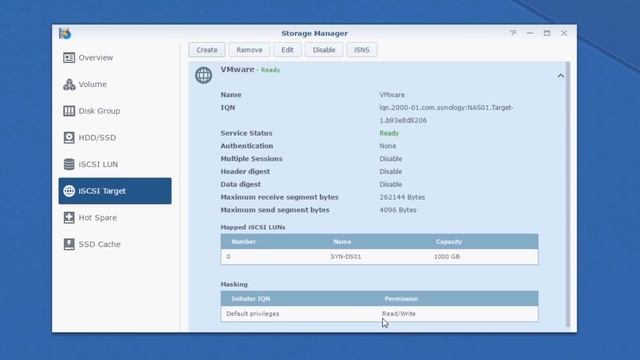Click the SSD Cache icon
640x360 pixels.
point(69,244)
